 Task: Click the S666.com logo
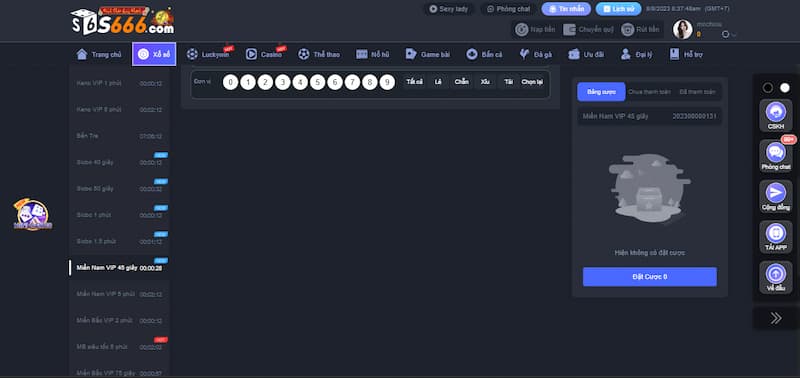(x=122, y=21)
